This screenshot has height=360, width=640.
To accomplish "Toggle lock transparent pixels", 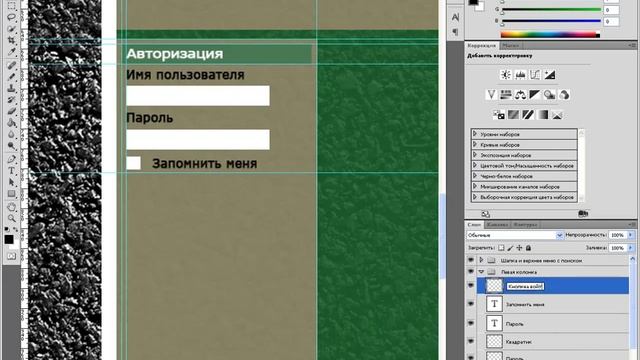I will pyautogui.click(x=501, y=248).
